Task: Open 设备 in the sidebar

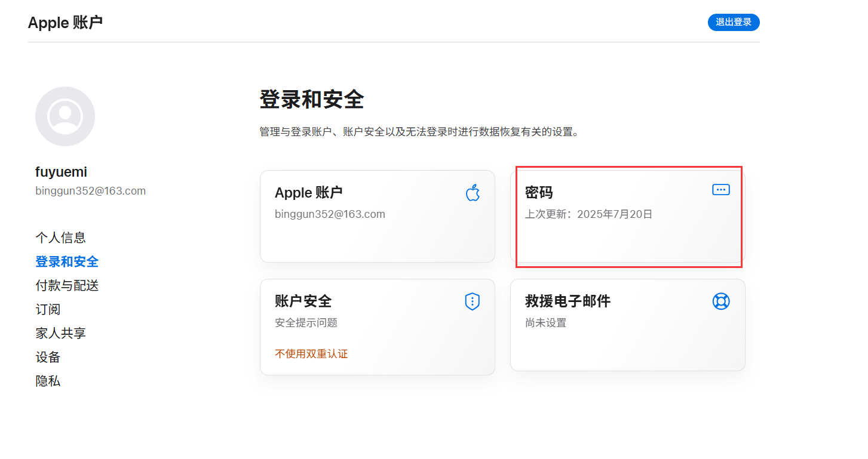Action: tap(48, 357)
